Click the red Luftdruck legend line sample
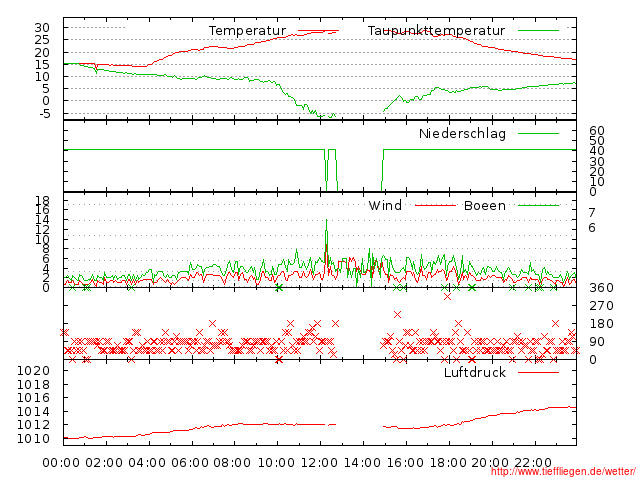Viewport: 640px width, 480px height. tap(538, 372)
